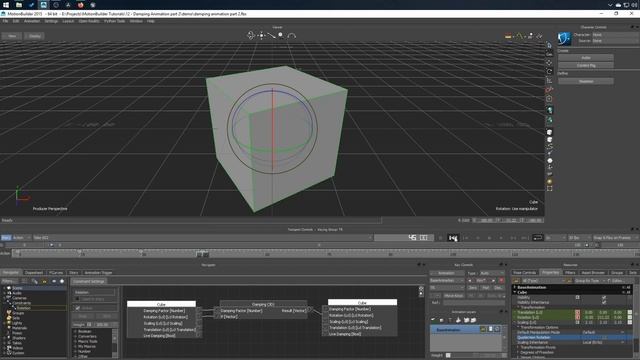Select the Roll camera tool in Viewer

click(x=291, y=36)
